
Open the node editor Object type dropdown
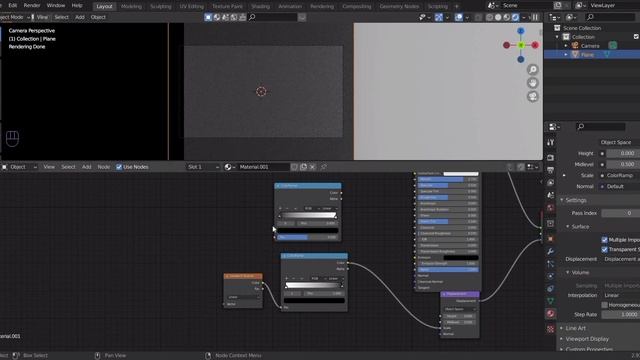coord(20,167)
